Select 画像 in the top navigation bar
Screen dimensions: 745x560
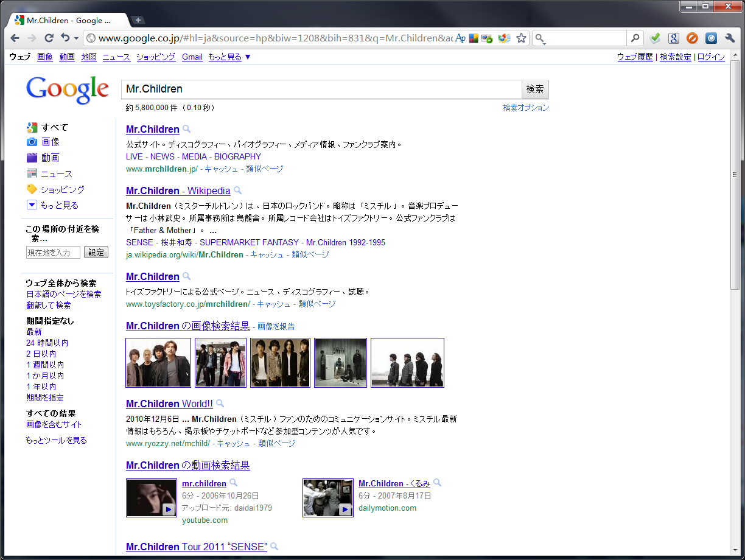point(45,57)
